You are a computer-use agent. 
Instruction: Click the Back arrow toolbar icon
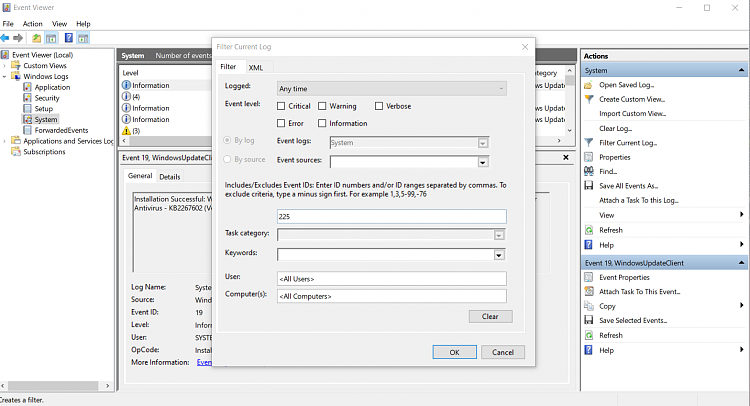click(x=5, y=38)
